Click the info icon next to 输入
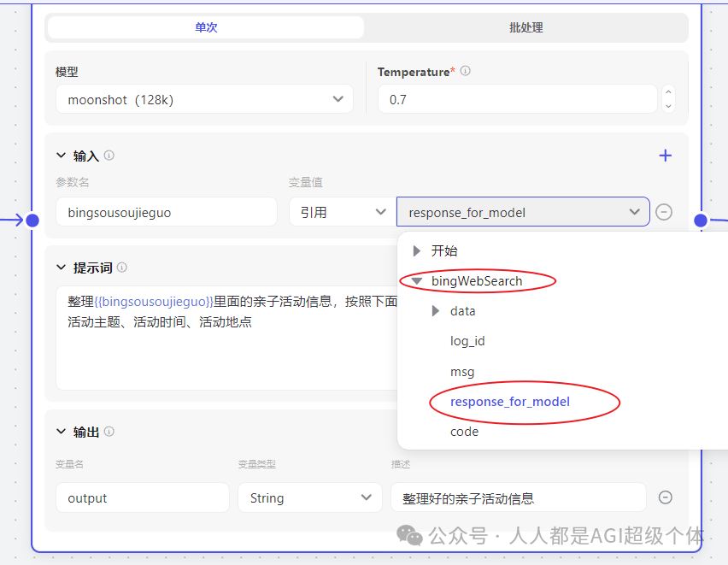Image resolution: width=728 pixels, height=565 pixels. coord(109,156)
